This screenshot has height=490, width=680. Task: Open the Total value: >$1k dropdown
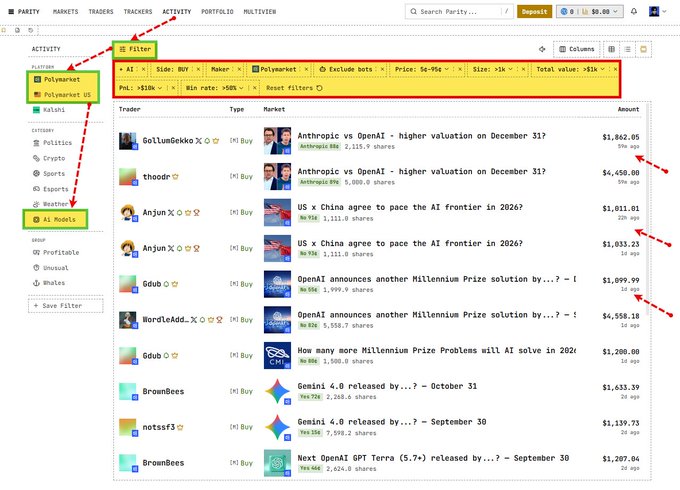(x=602, y=69)
